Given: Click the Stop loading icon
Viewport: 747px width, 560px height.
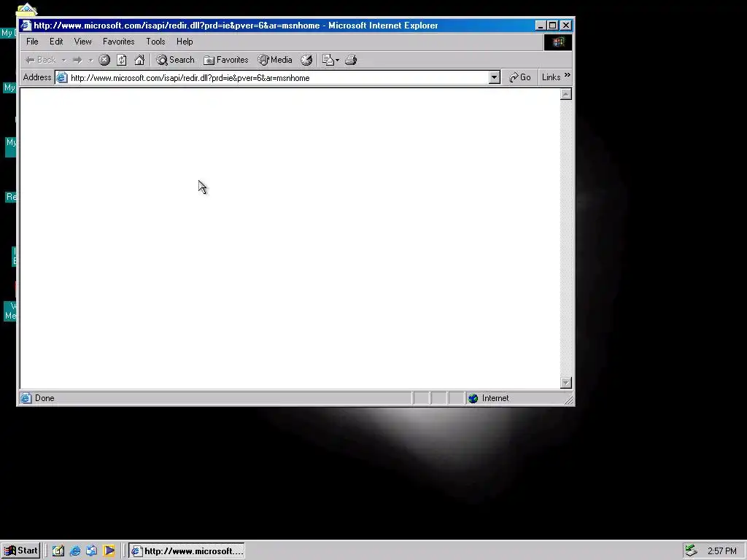Looking at the screenshot, I should point(104,60).
